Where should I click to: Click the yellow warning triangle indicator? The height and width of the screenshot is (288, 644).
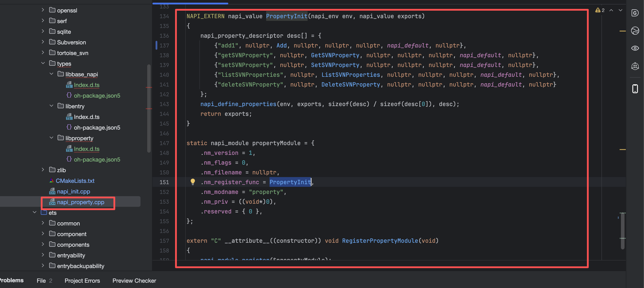pos(597,10)
